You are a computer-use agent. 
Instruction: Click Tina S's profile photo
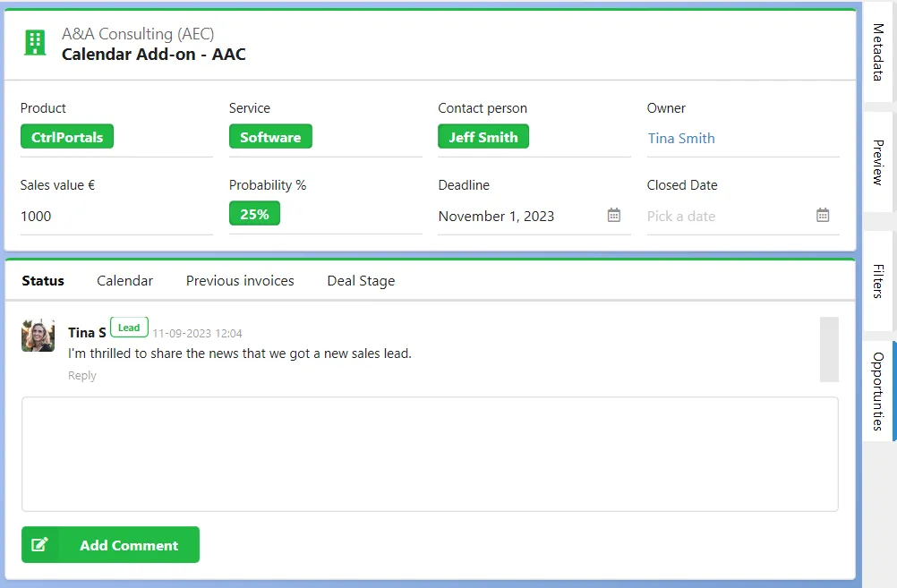click(38, 336)
